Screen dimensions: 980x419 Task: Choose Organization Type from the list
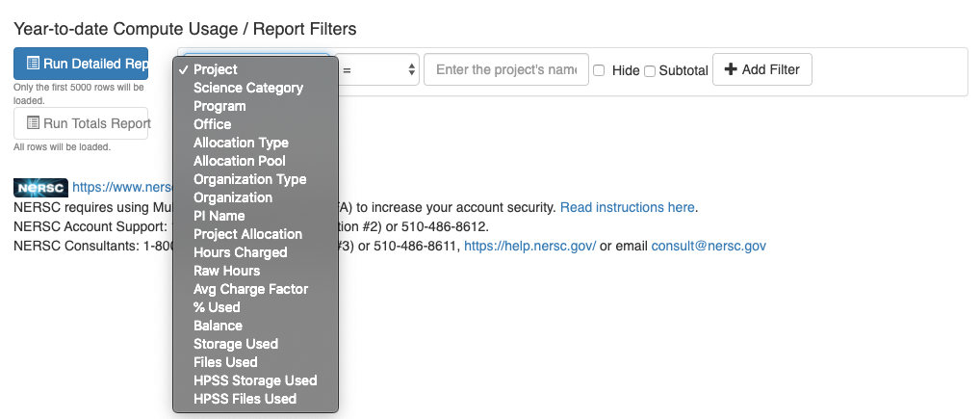(x=249, y=179)
